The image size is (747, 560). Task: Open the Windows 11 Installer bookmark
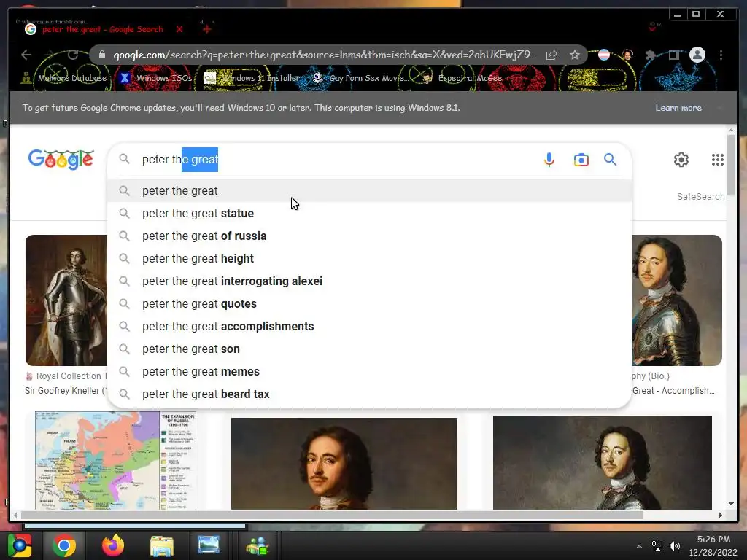pyautogui.click(x=252, y=78)
